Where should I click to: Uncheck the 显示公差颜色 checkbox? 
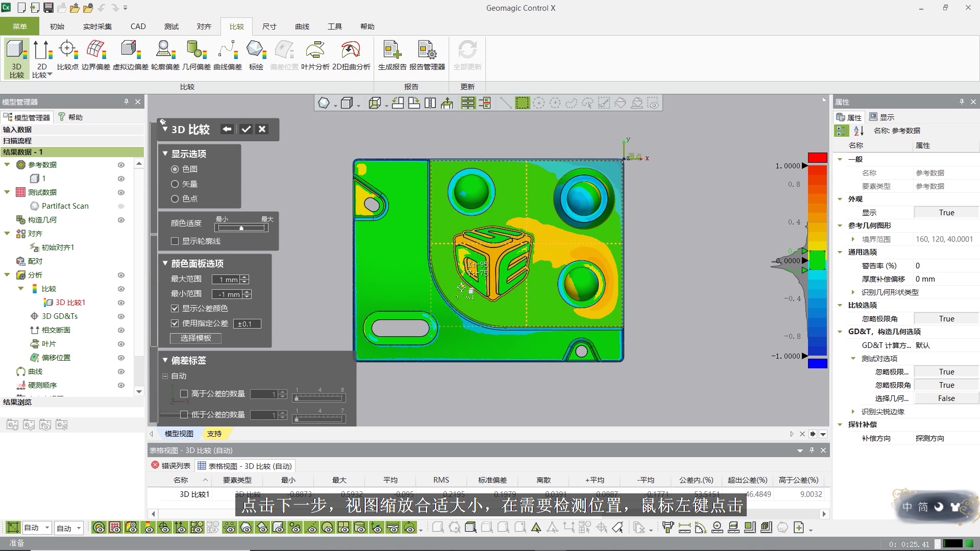[x=175, y=309]
